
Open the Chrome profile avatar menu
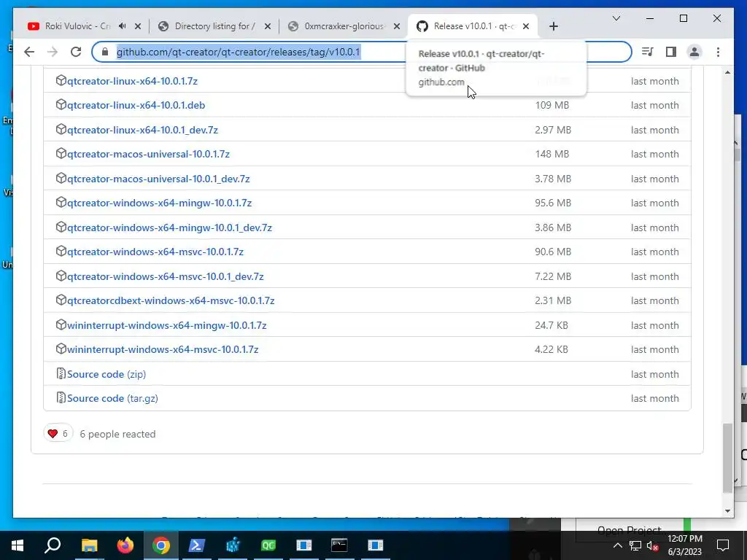coord(694,52)
